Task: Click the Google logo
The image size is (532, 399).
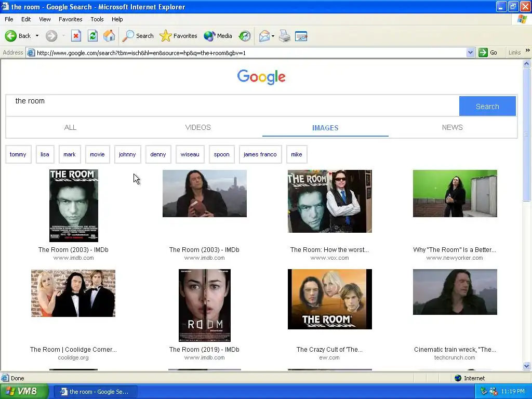Action: coord(261,77)
